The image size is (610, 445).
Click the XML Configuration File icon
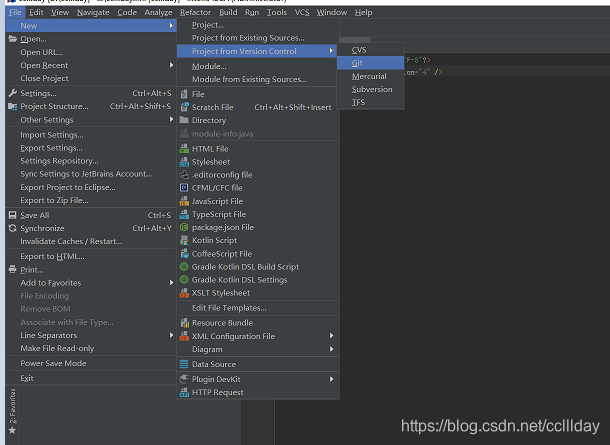[x=184, y=336]
